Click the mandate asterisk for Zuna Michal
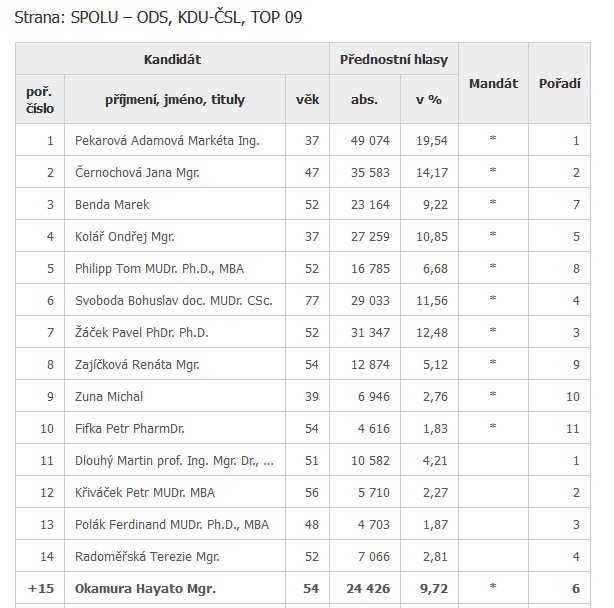 pos(493,394)
